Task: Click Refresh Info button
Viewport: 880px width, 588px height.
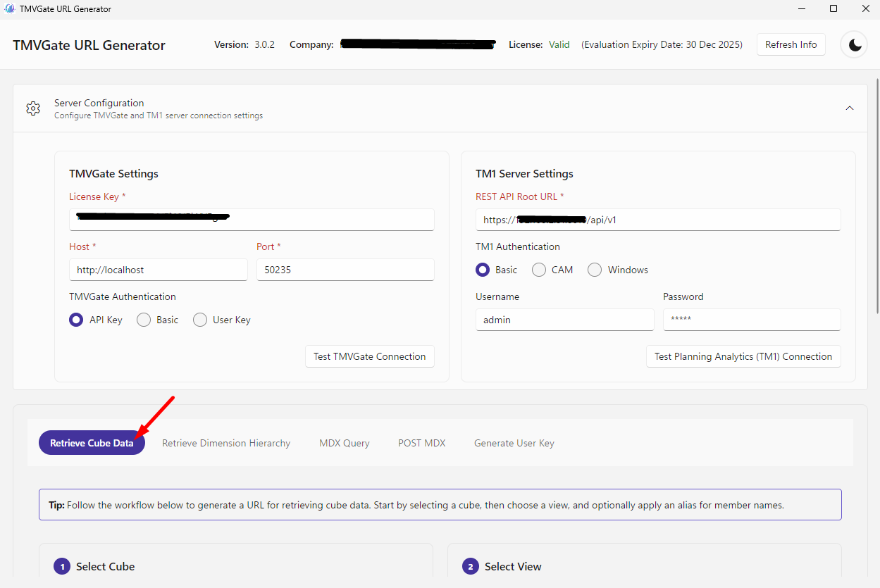Action: (791, 44)
